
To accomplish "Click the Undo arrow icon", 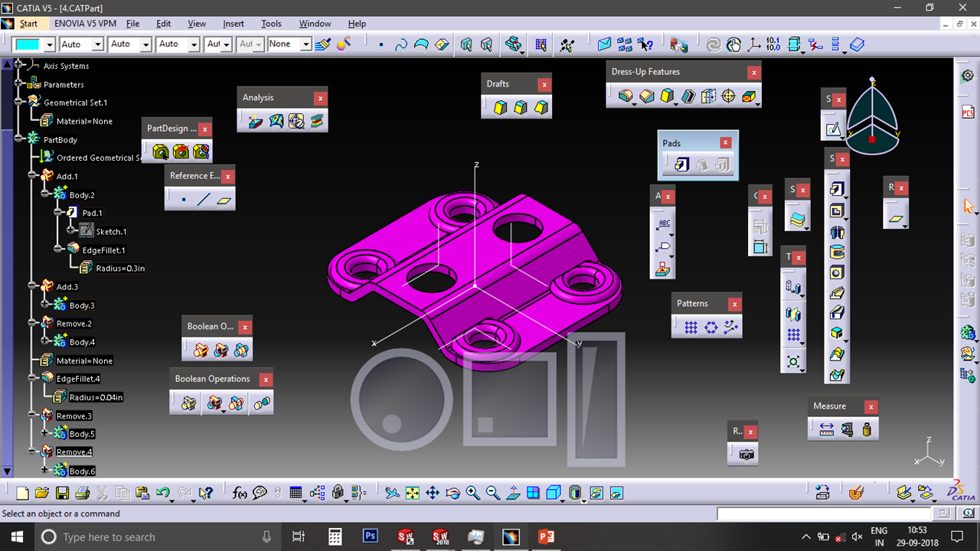I will [162, 493].
